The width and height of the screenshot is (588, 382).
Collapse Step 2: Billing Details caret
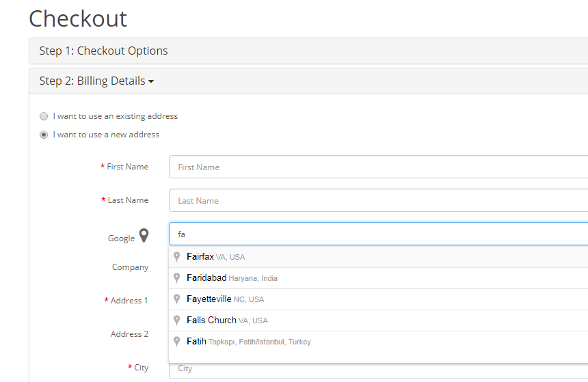tap(151, 81)
